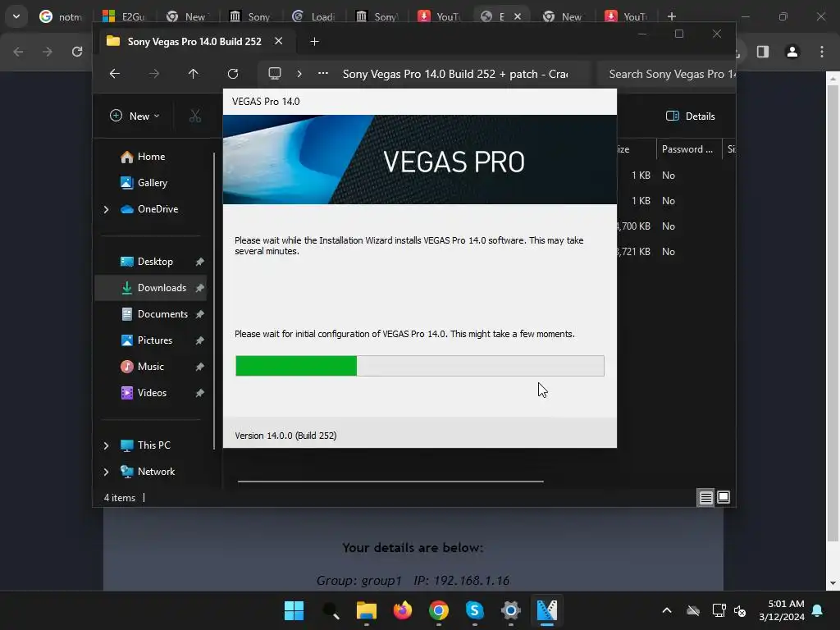Switch to the Loadi Chrome tab
This screenshot has width=840, height=630.
(314, 16)
